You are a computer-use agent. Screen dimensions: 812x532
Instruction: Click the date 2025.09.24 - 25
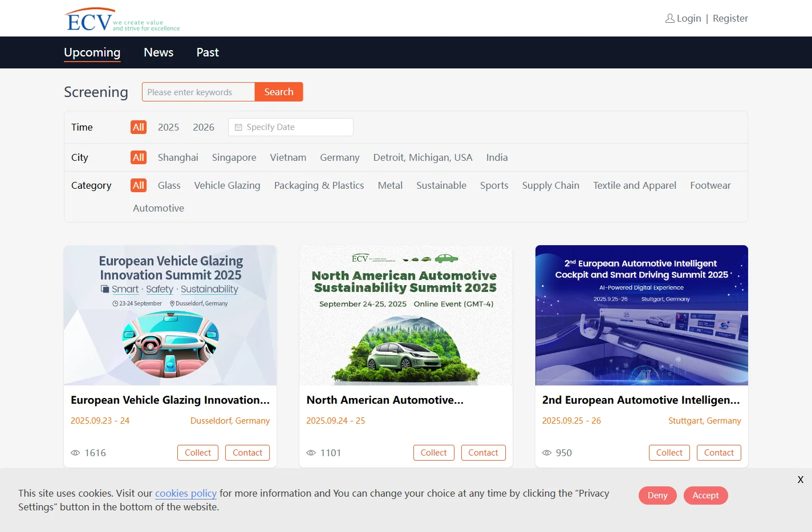click(336, 421)
